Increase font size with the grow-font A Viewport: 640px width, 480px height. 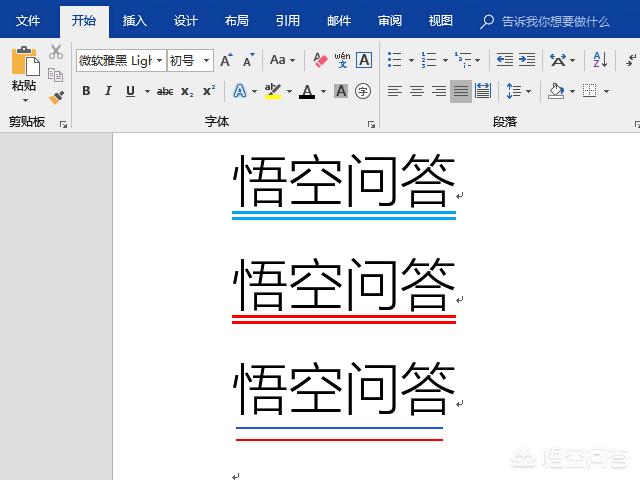tap(226, 60)
